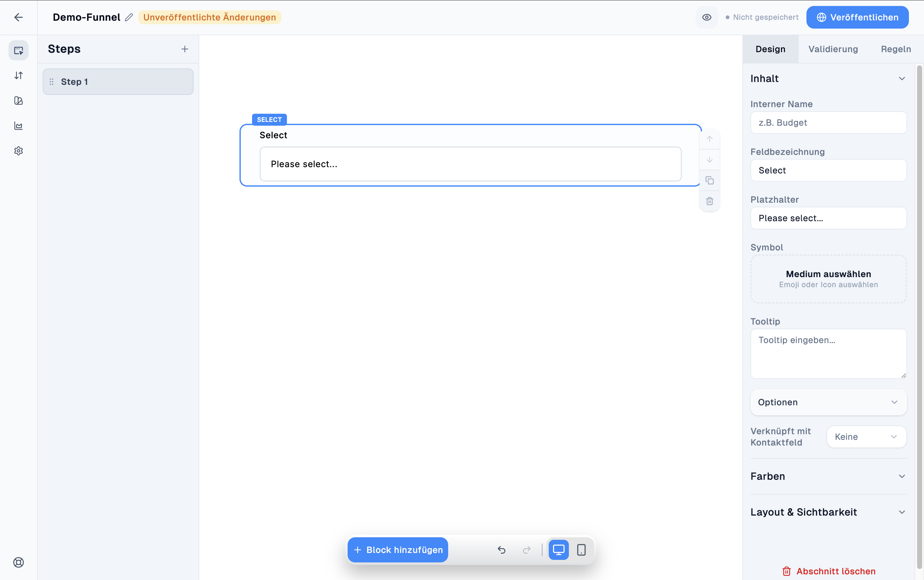
Task: Open the design theme sidebar icon
Action: (x=19, y=101)
